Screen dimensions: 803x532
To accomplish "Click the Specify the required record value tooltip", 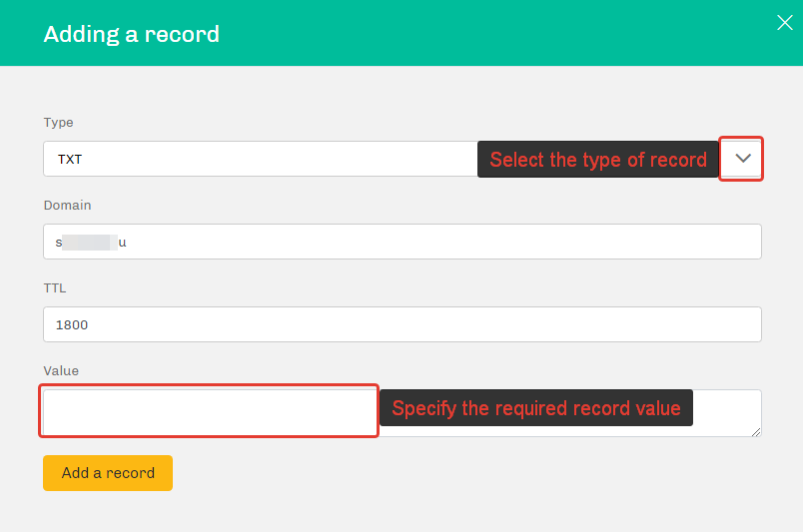I will tap(535, 408).
